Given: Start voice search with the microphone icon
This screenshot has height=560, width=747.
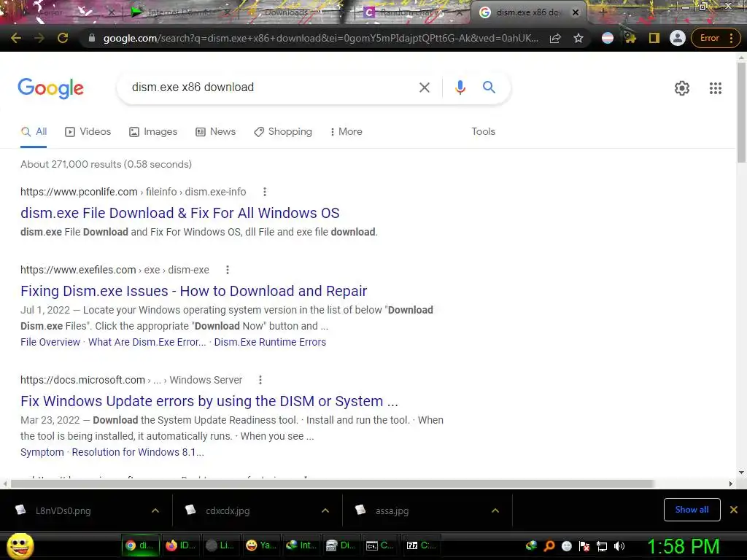Looking at the screenshot, I should pyautogui.click(x=460, y=87).
